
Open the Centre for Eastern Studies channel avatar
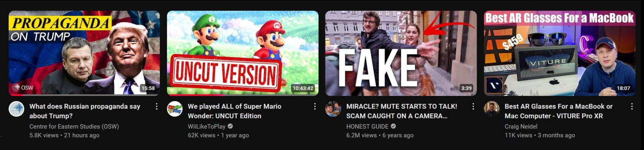[x=16, y=109]
